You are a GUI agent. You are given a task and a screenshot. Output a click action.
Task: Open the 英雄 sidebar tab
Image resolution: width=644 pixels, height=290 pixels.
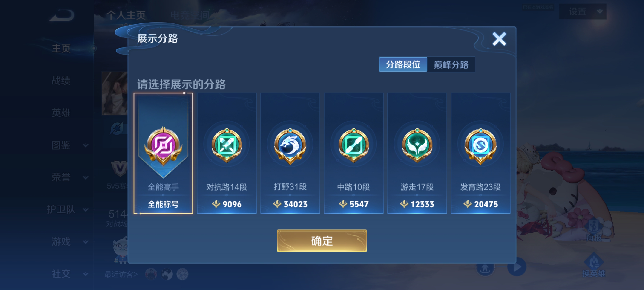coord(61,113)
